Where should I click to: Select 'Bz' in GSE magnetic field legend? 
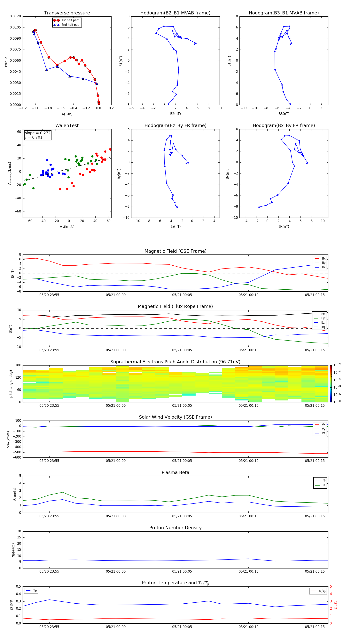(x=320, y=268)
